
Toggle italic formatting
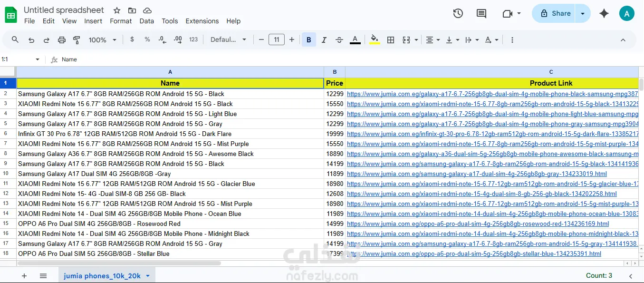click(324, 40)
